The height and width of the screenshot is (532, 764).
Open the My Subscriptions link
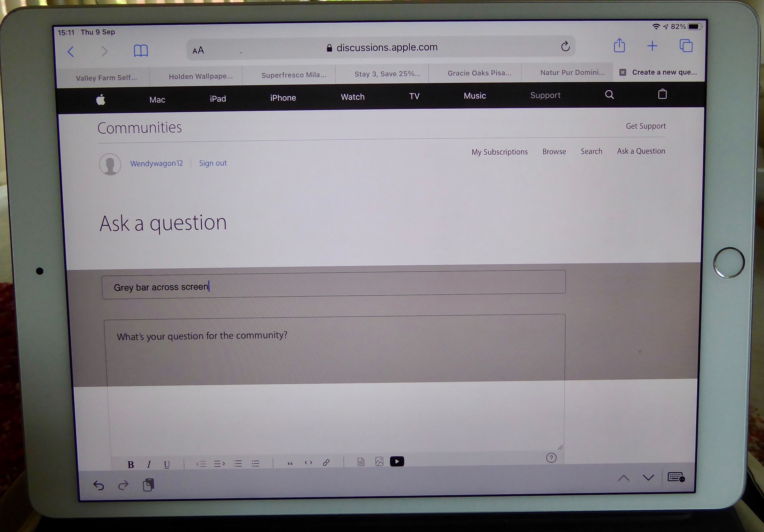pos(500,152)
